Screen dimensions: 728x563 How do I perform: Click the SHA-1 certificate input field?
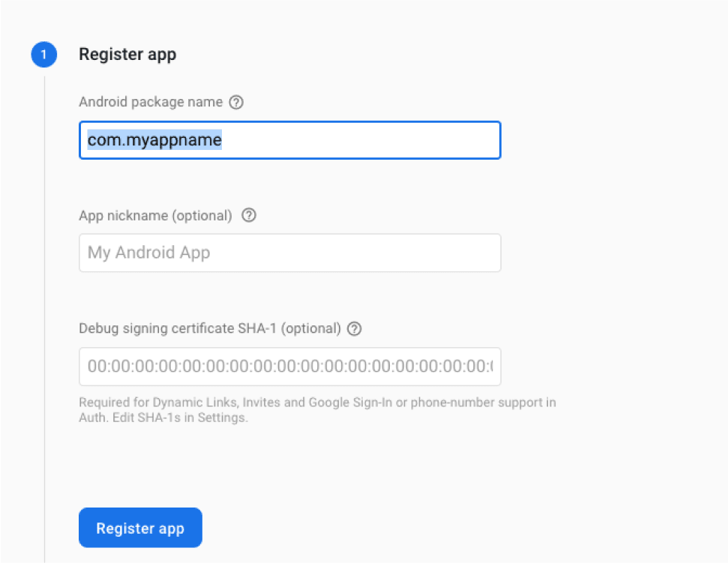tap(290, 367)
